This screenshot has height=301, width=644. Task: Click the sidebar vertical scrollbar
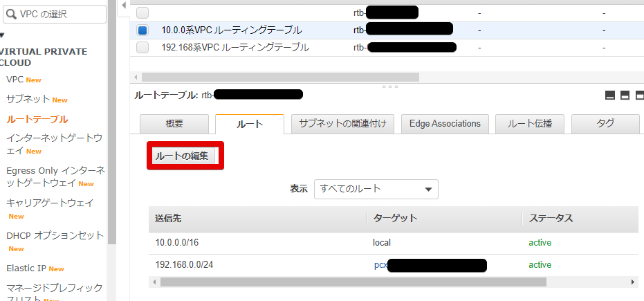pyautogui.click(x=112, y=123)
